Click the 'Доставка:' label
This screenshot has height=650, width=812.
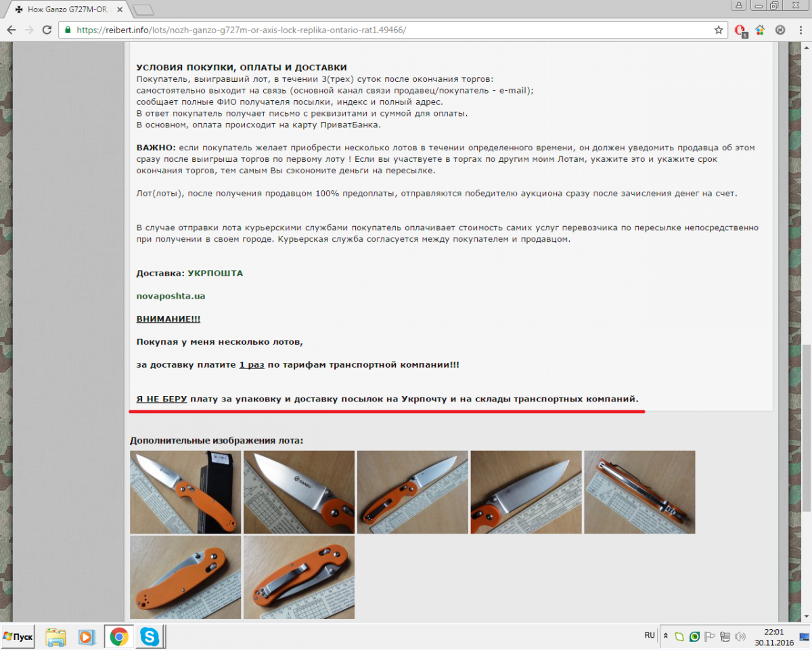(x=160, y=274)
